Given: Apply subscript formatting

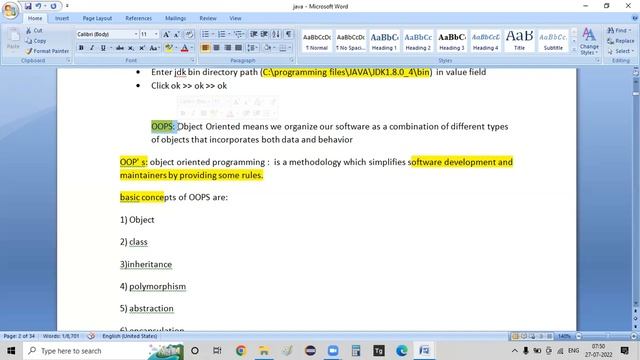Looking at the screenshot, I should pos(131,48).
